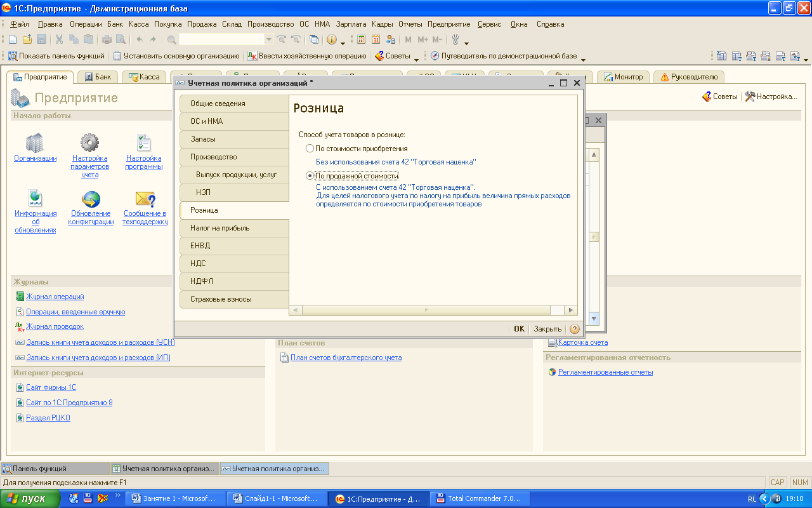Screen dimensions: 812x508
Task: Click the Обновление конфигурации globe icon
Action: point(91,199)
